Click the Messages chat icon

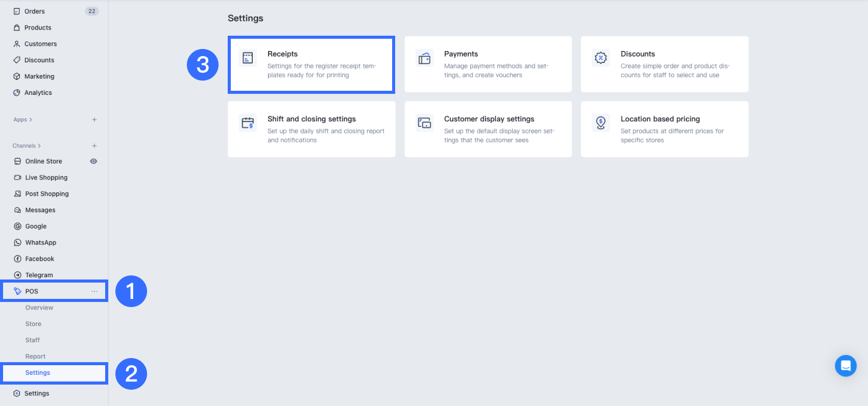click(x=18, y=210)
